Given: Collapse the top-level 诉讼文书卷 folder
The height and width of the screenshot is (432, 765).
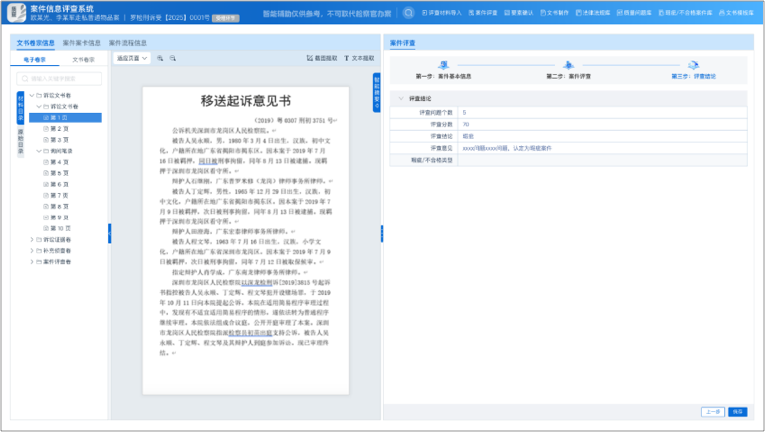Looking at the screenshot, I should [32, 95].
